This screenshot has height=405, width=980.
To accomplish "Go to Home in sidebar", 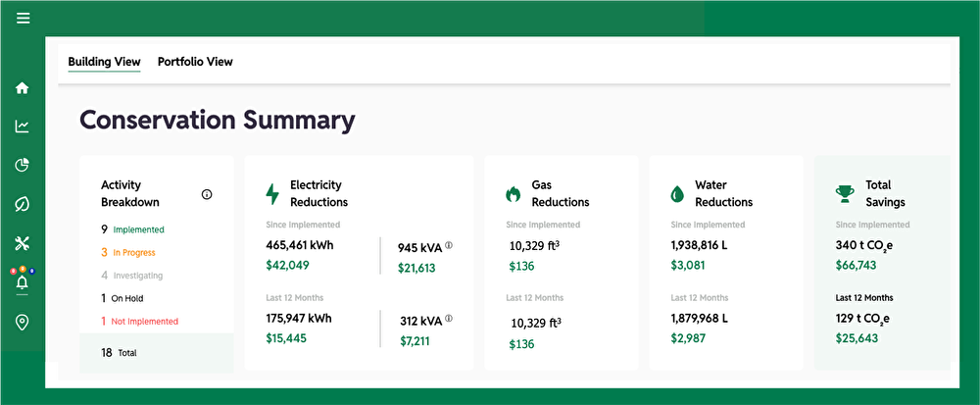I will 23,87.
